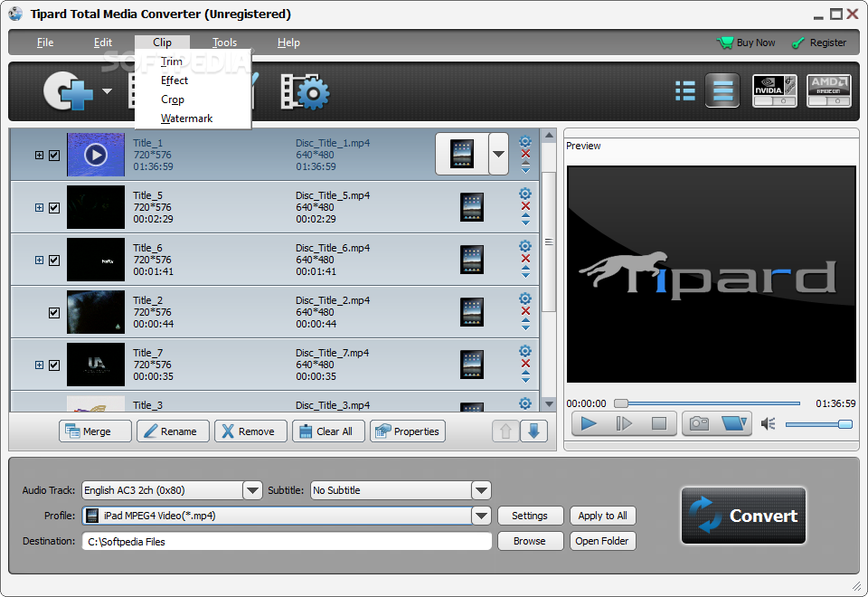Click the Destination path field
Image resolution: width=868 pixels, height=597 pixels.
(x=287, y=542)
